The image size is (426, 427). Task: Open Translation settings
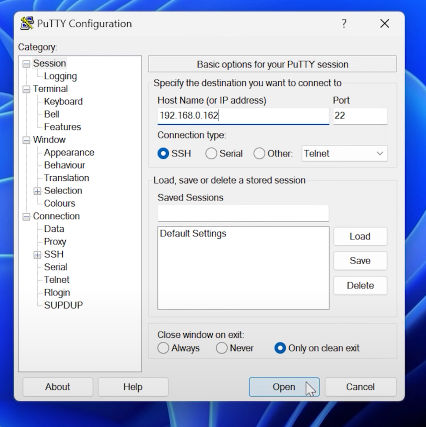(x=66, y=178)
